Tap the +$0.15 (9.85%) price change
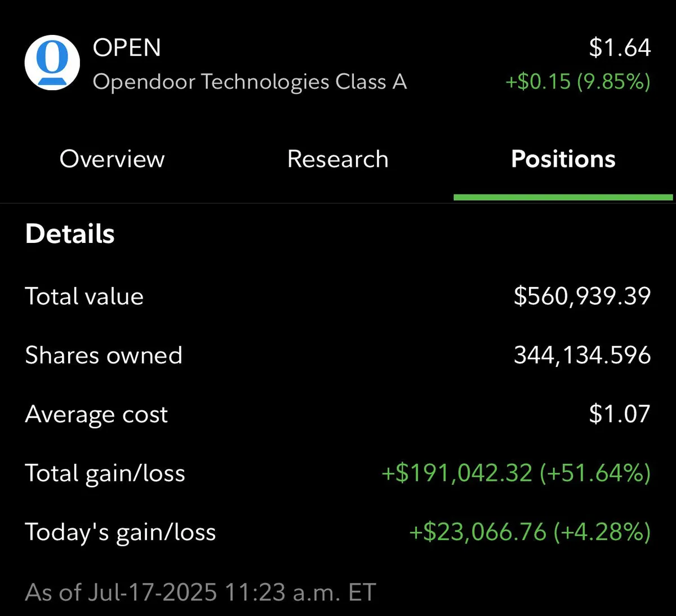Image resolution: width=676 pixels, height=616 pixels. coord(578,82)
